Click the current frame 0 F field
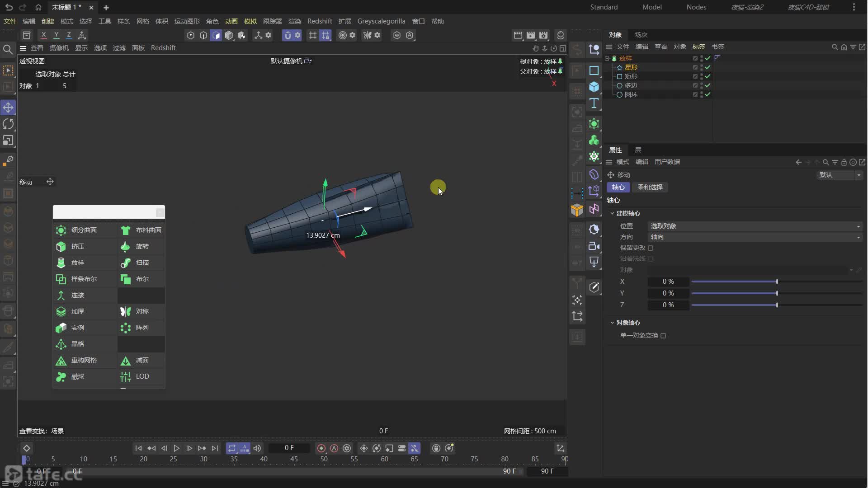The image size is (868, 488). click(289, 448)
